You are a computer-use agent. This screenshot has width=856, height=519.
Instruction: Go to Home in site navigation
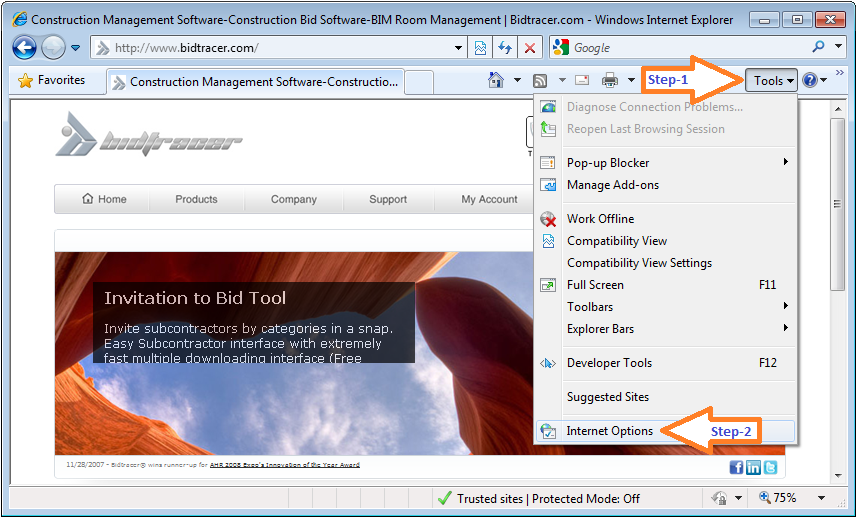pyautogui.click(x=104, y=199)
